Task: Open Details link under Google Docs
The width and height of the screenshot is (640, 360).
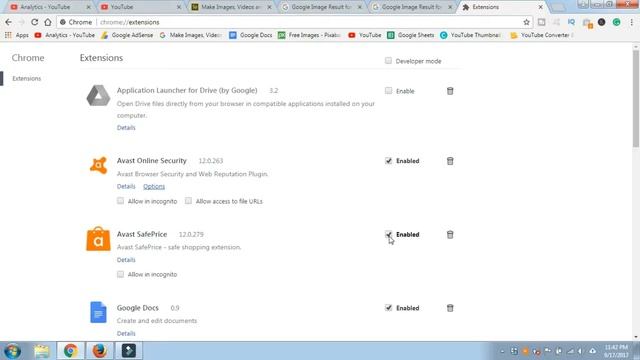Action: tap(126, 333)
